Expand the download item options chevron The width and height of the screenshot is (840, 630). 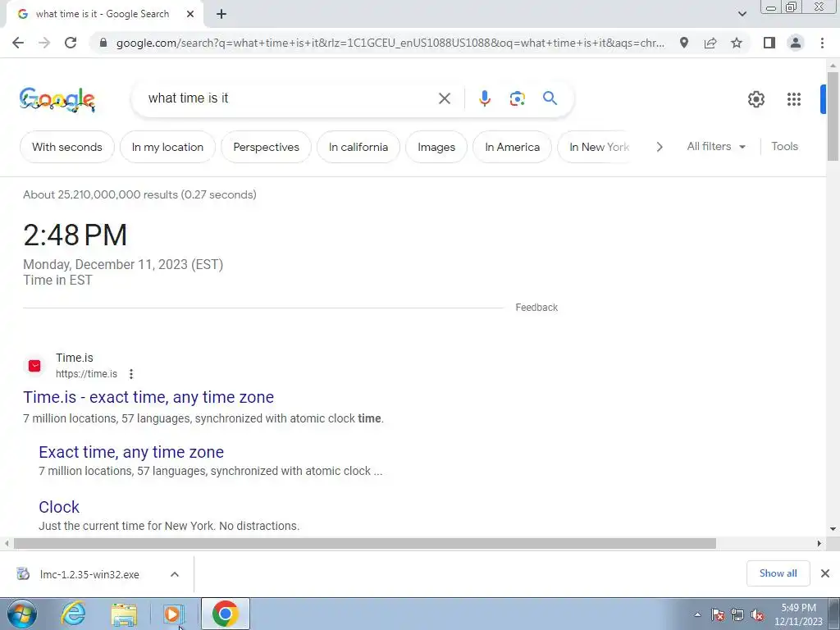[x=175, y=574]
